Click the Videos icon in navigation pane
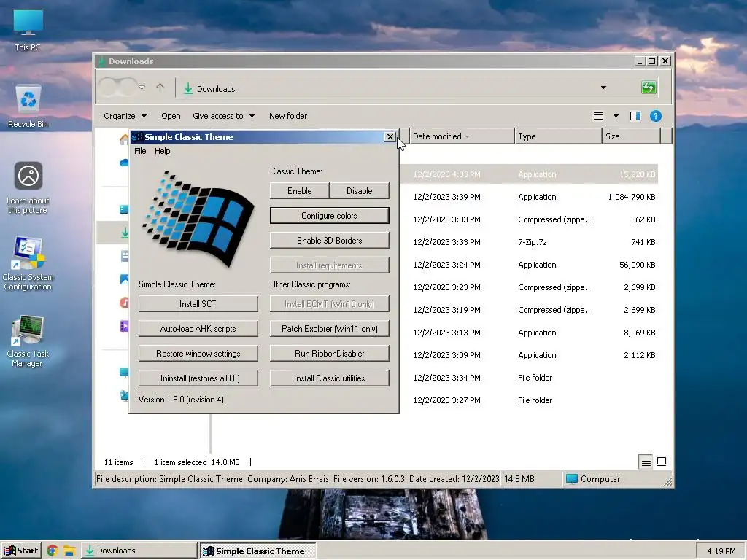The width and height of the screenshot is (747, 560). [124, 326]
